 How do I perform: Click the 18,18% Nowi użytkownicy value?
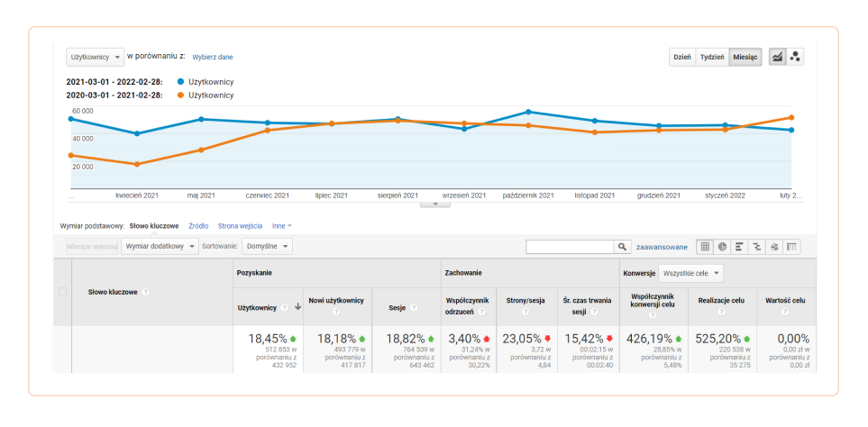(x=338, y=339)
